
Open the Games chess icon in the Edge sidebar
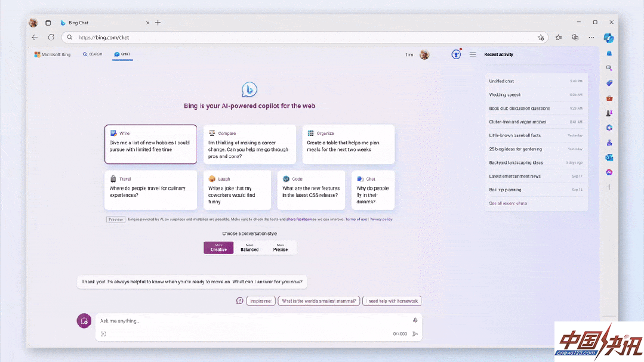tap(609, 113)
